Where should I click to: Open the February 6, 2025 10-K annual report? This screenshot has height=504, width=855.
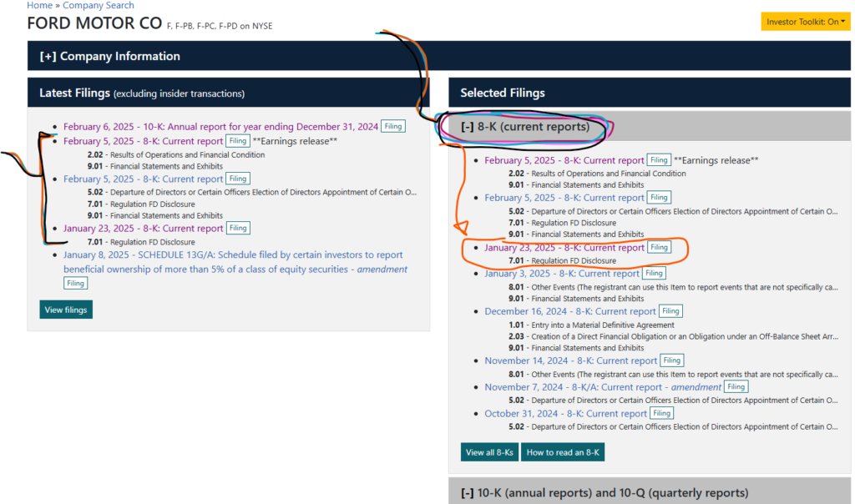coord(220,126)
